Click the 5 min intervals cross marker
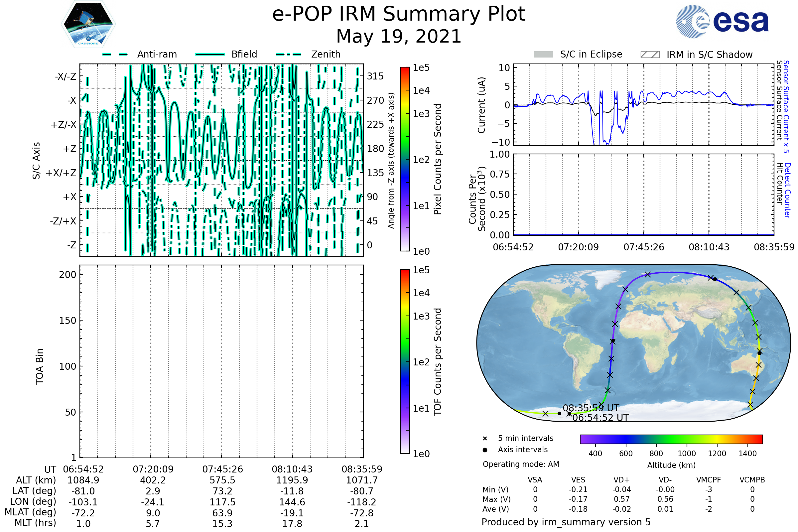 485,439
